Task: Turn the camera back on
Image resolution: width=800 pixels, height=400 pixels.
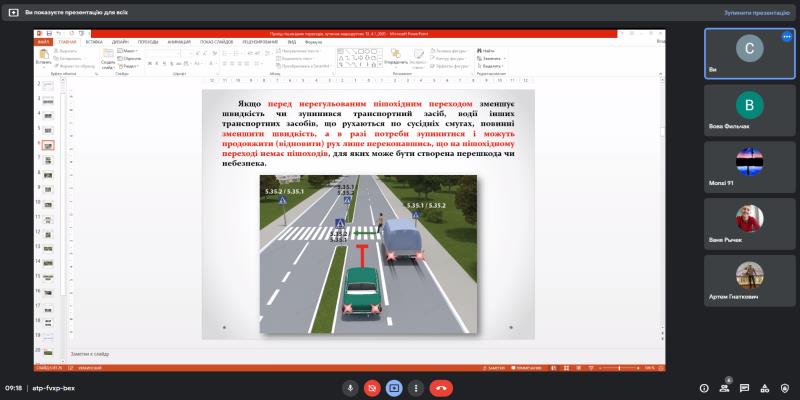Action: click(x=372, y=387)
